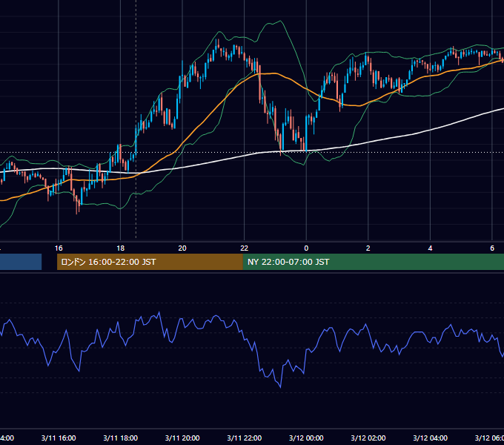Click the upper time axis label 18
The width and height of the screenshot is (504, 445).
click(x=120, y=248)
